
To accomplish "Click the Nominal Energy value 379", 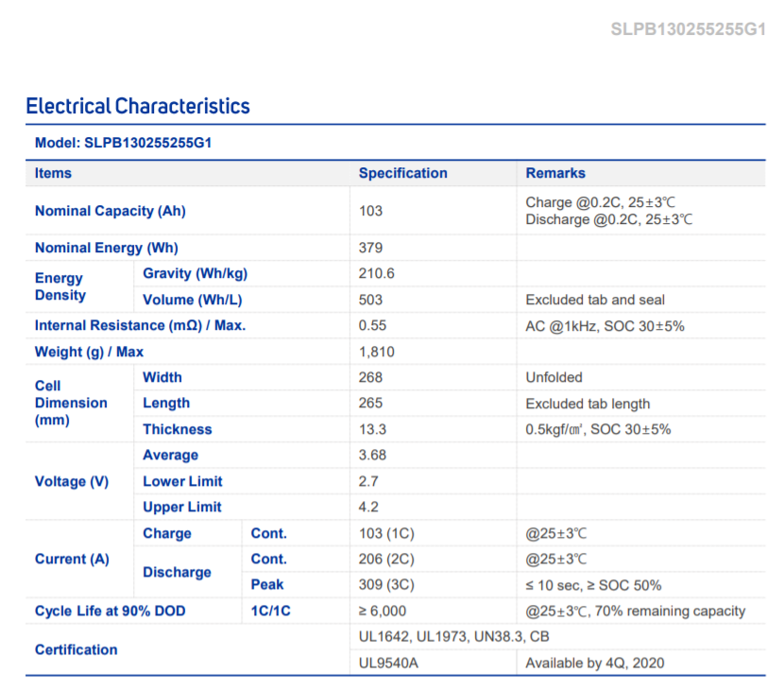I will [371, 248].
